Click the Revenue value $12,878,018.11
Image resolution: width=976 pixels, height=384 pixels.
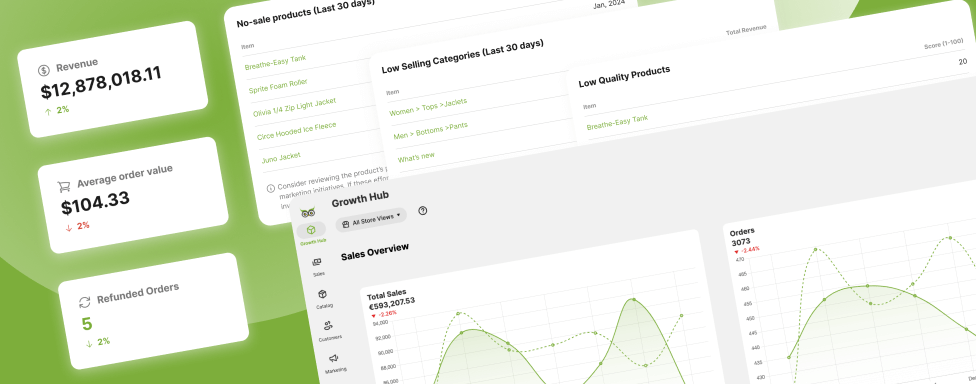click(x=101, y=82)
